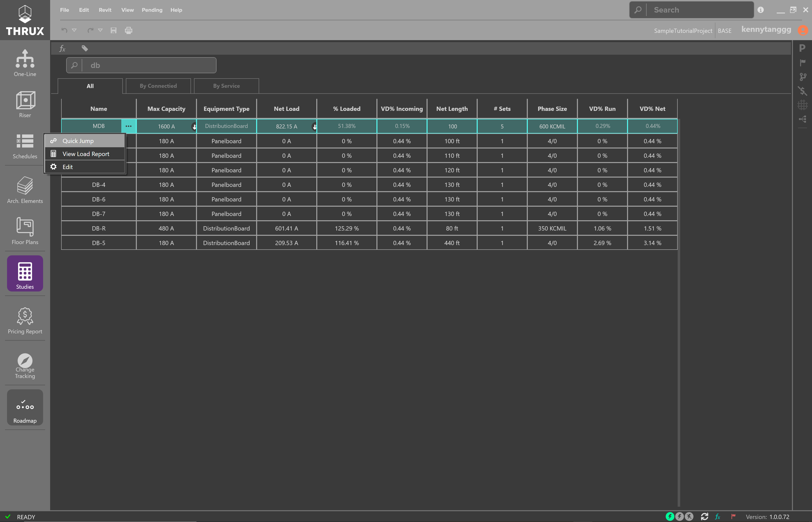The height and width of the screenshot is (522, 812).
Task: Click the BASE label
Action: [x=724, y=31]
